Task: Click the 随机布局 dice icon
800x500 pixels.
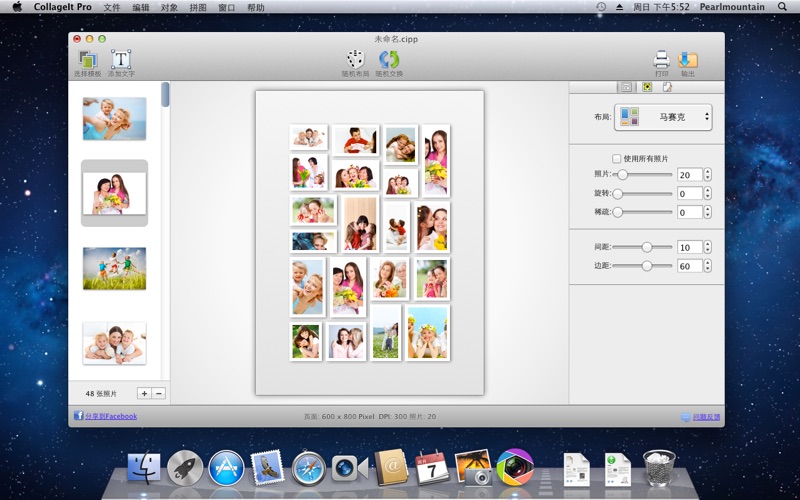Action: point(355,60)
